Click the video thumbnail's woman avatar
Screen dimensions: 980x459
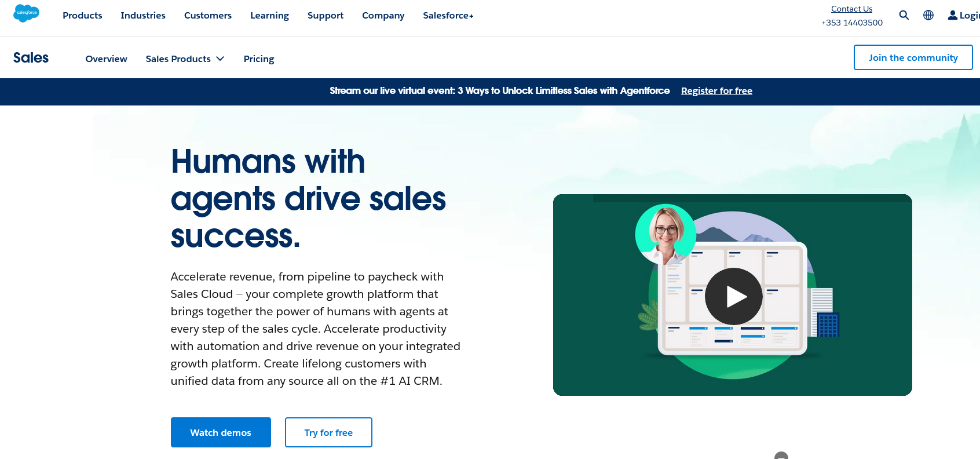[x=665, y=234]
